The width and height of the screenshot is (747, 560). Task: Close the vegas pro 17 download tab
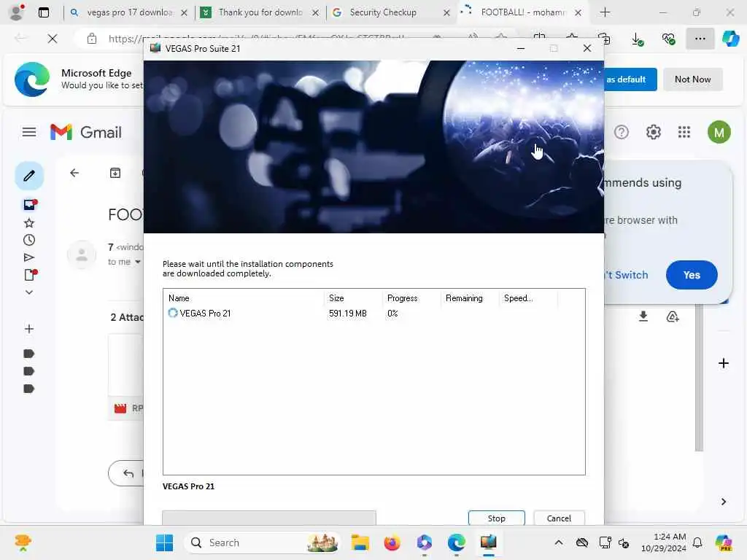pos(185,13)
